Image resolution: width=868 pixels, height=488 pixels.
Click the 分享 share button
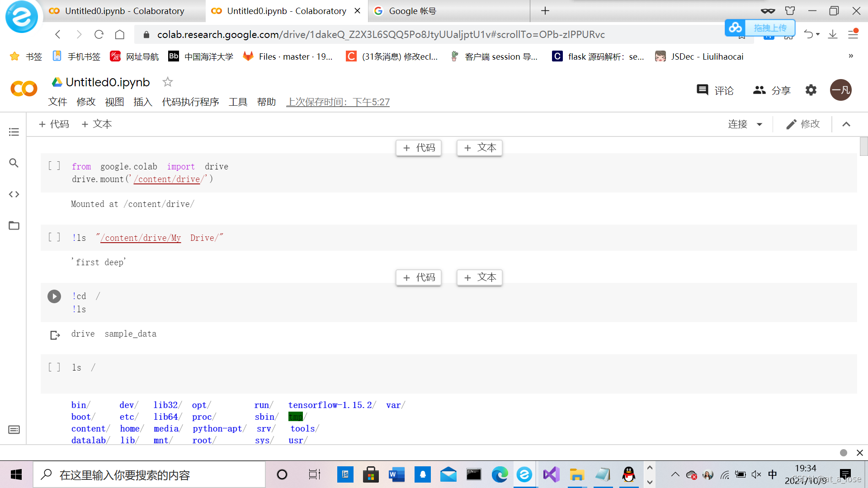772,90
